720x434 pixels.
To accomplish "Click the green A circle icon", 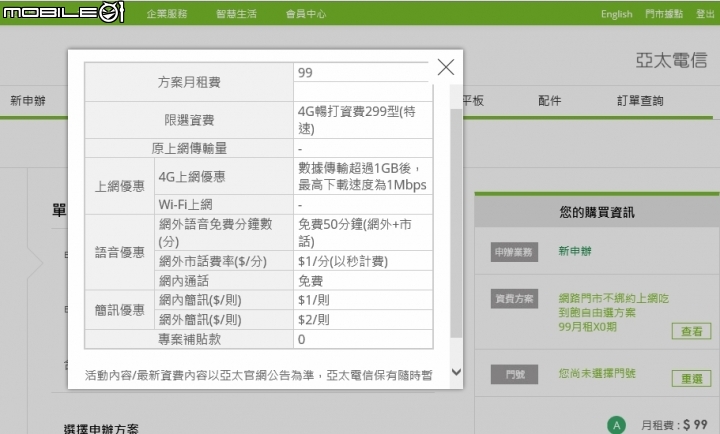I will click(616, 425).
